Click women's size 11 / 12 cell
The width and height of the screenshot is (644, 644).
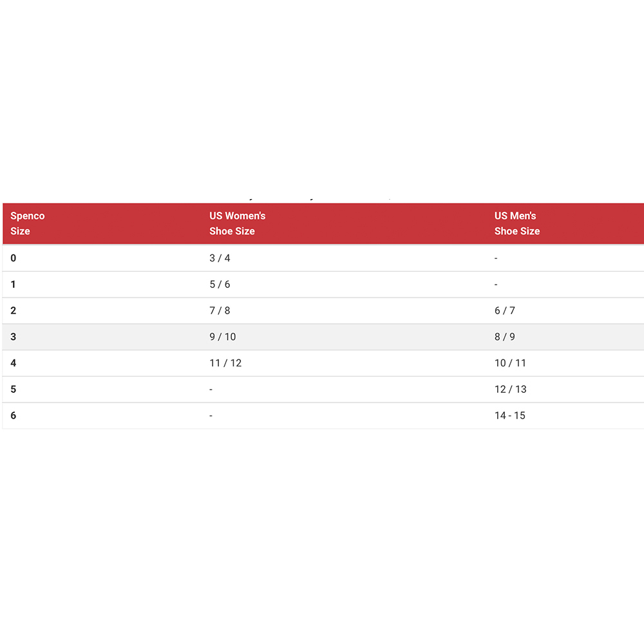(225, 363)
